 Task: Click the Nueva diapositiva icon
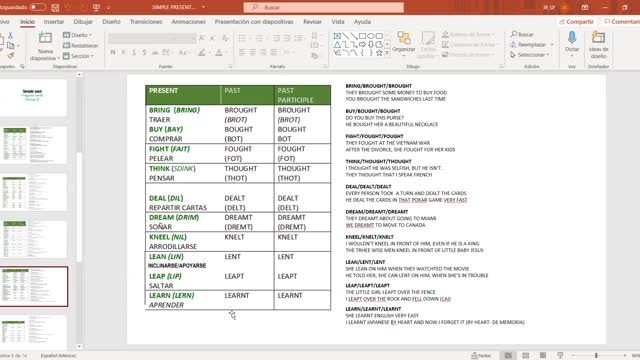(45, 38)
